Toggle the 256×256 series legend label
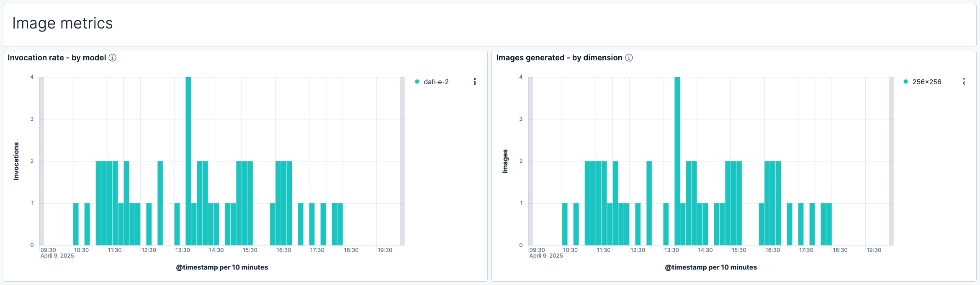Image resolution: width=980 pixels, height=285 pixels. click(x=926, y=82)
